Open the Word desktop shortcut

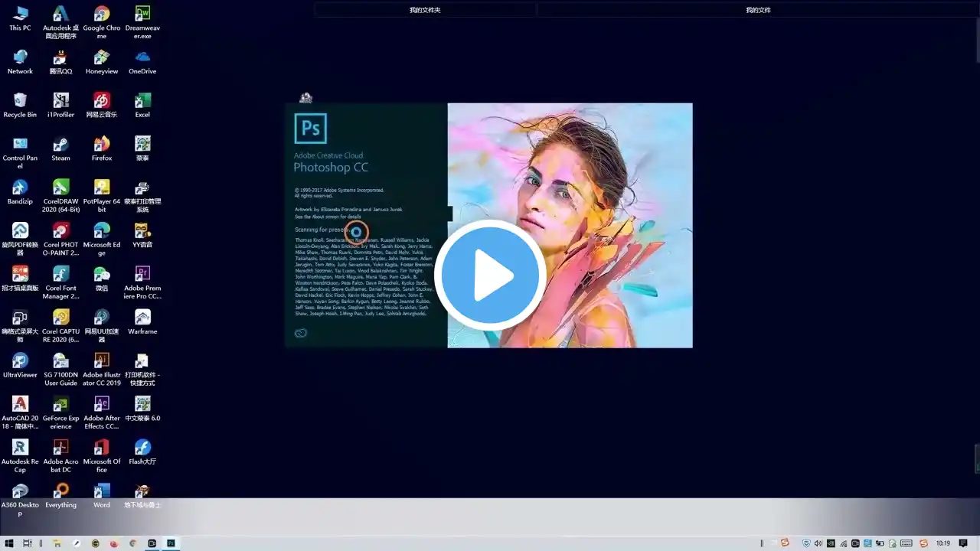point(102,496)
